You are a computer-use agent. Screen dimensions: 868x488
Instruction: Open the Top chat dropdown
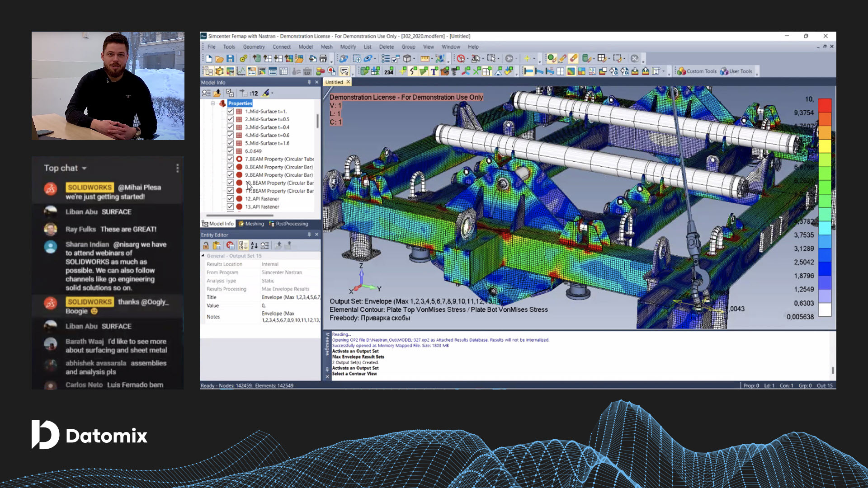pyautogui.click(x=65, y=168)
